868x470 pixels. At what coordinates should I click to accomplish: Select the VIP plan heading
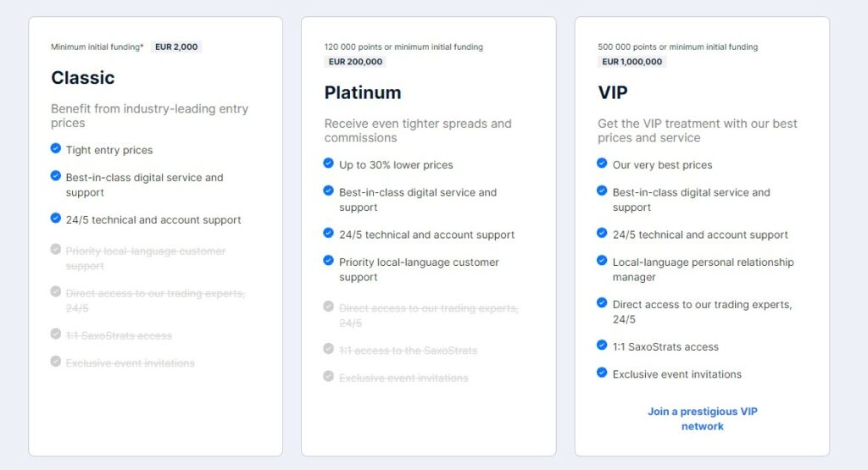pyautogui.click(x=613, y=92)
